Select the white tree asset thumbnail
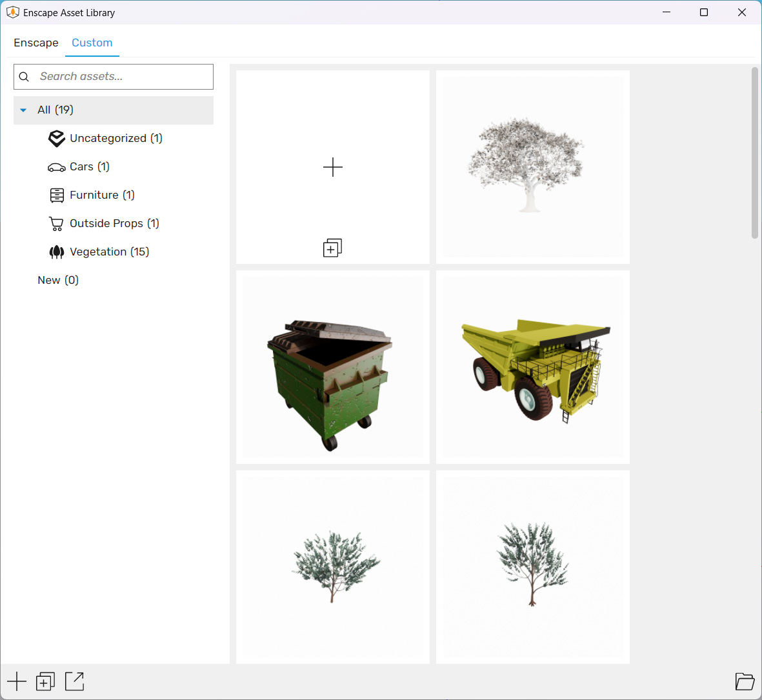Viewport: 762px width, 700px height. (x=532, y=167)
